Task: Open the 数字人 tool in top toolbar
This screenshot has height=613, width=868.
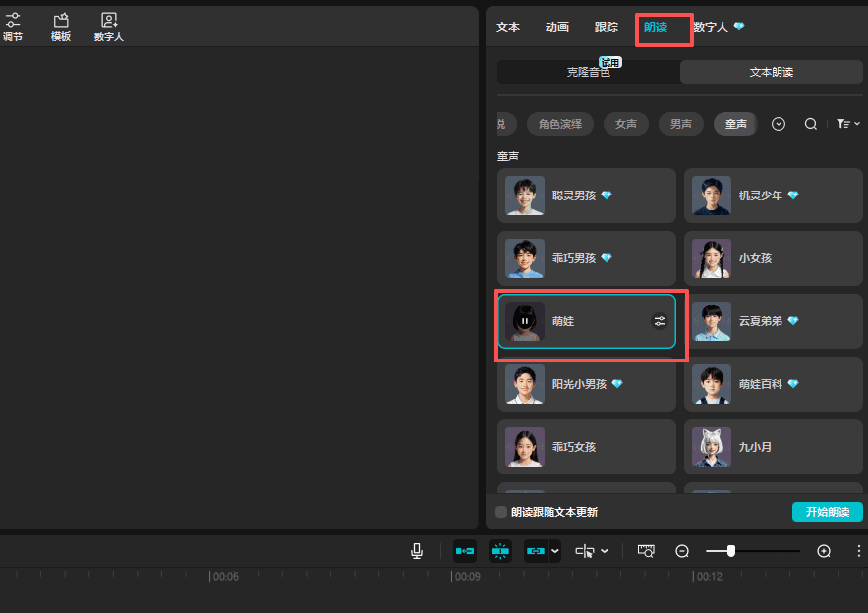Action: pos(109,27)
